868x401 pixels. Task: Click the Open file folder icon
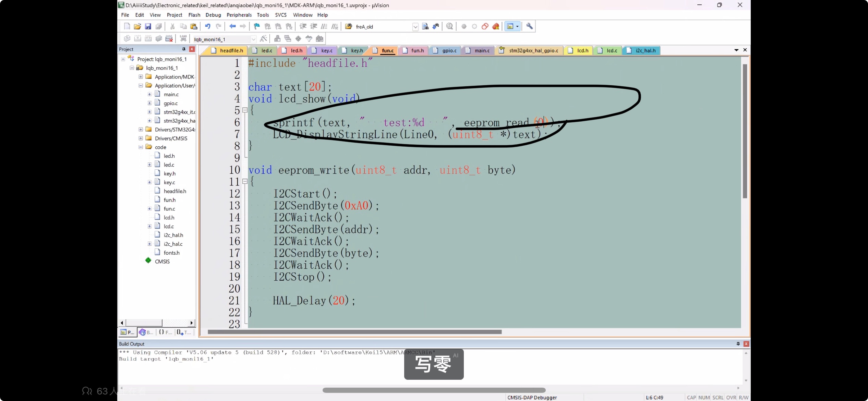point(137,26)
